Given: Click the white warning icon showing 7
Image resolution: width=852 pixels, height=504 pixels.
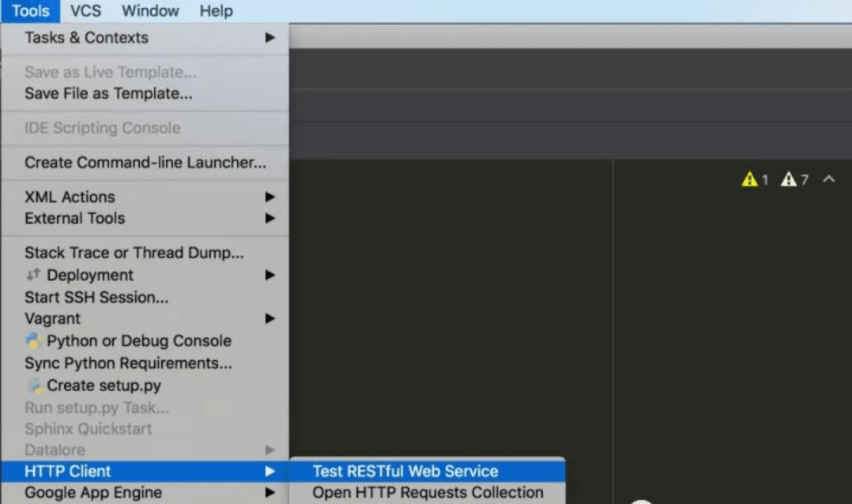Looking at the screenshot, I should tap(789, 179).
